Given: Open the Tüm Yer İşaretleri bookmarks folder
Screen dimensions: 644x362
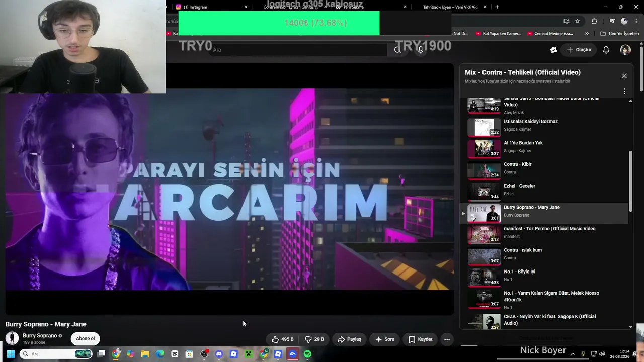Looking at the screenshot, I should 620,34.
